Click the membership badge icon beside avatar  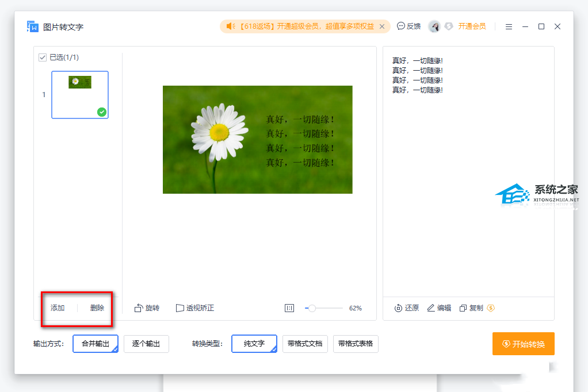[449, 26]
